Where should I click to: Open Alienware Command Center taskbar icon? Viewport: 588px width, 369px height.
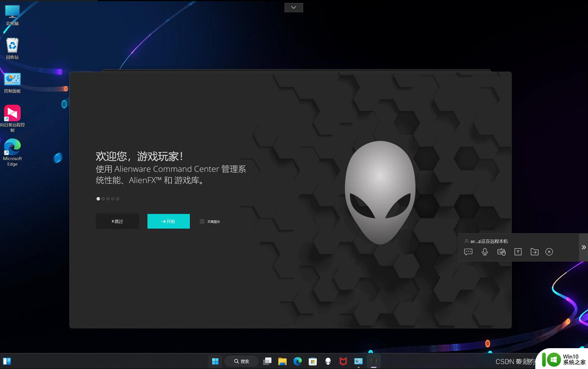328,361
